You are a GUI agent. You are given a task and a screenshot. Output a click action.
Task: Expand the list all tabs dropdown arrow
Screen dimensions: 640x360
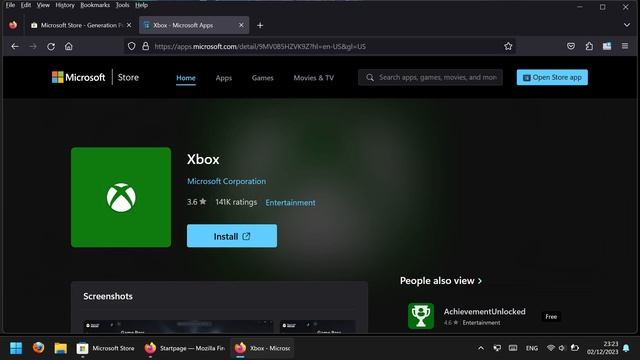pyautogui.click(x=627, y=25)
